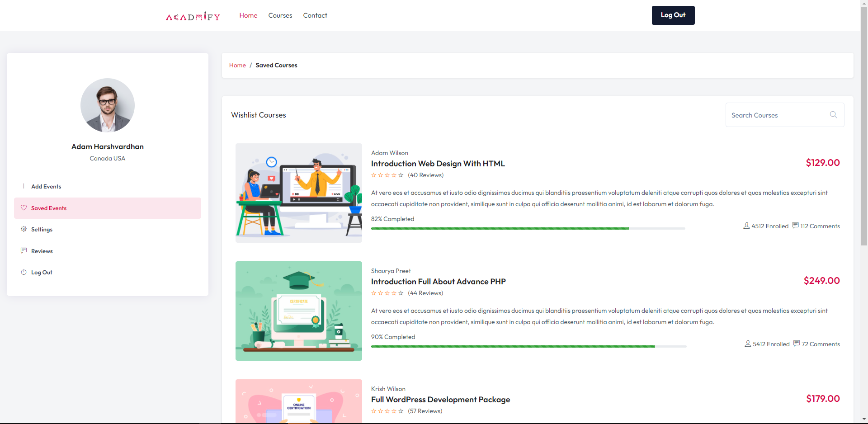The height and width of the screenshot is (424, 868).
Task: Choose Log Out in sidebar
Action: click(108, 272)
